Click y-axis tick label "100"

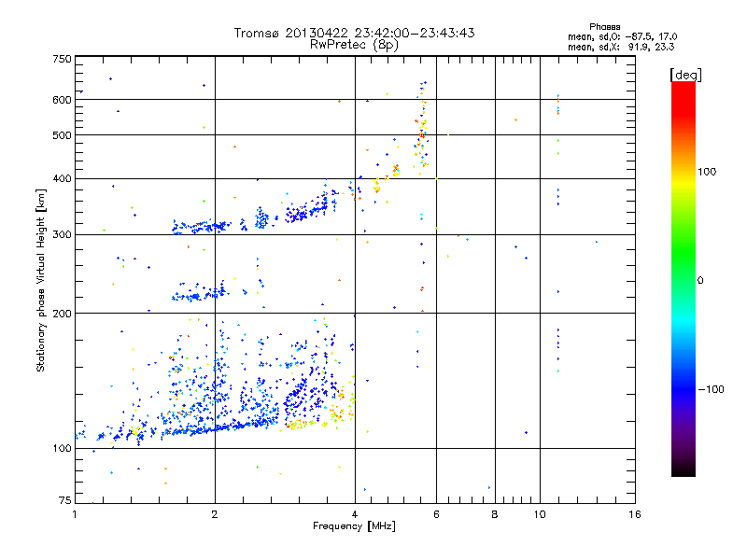pos(63,449)
